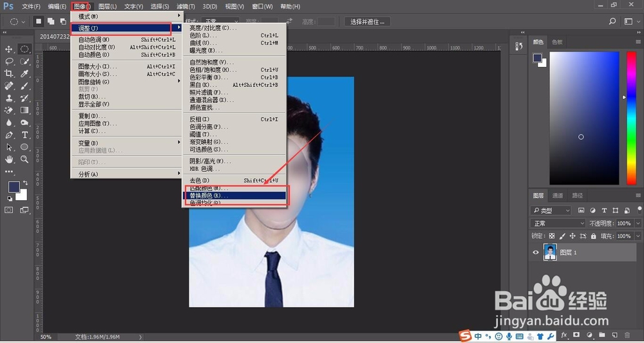Select the Quick Selection tool
Viewport: 644px width, 343px height.
click(24, 62)
